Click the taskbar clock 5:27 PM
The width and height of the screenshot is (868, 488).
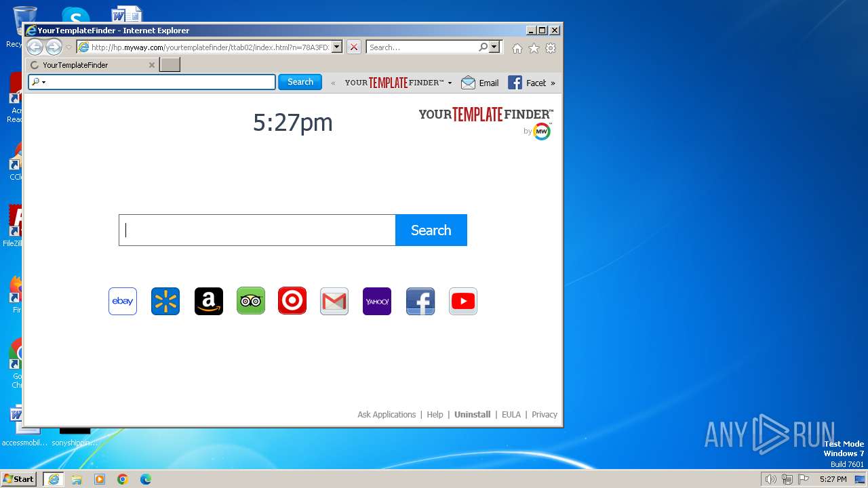tap(833, 479)
